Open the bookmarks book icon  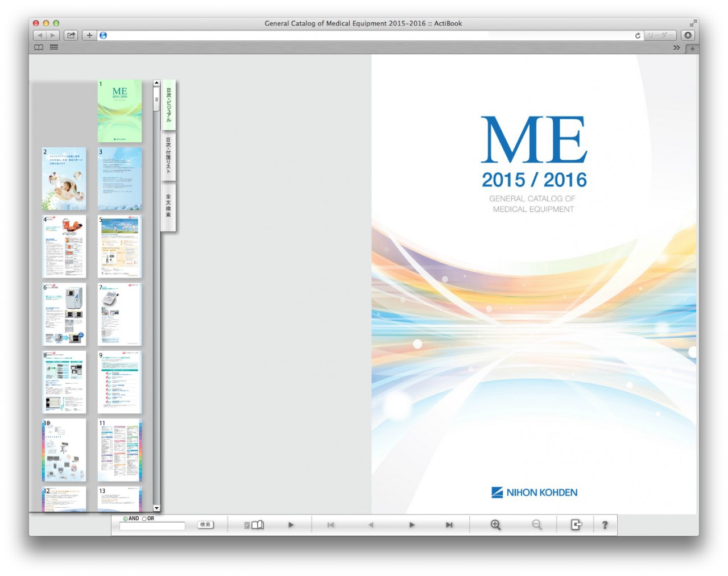click(39, 48)
